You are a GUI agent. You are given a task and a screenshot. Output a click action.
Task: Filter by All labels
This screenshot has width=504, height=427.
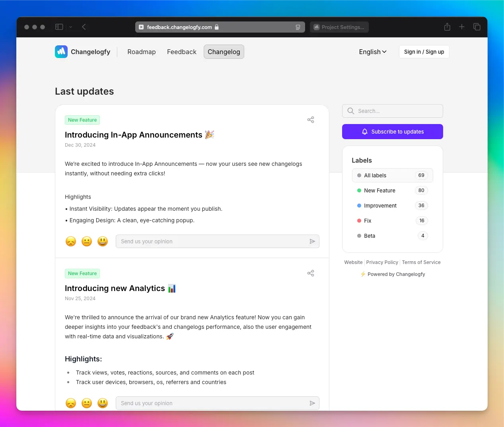[x=393, y=175]
